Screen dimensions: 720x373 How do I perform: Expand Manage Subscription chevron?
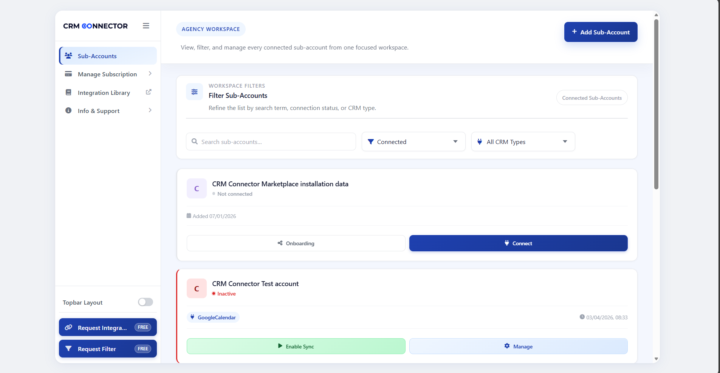coord(150,73)
